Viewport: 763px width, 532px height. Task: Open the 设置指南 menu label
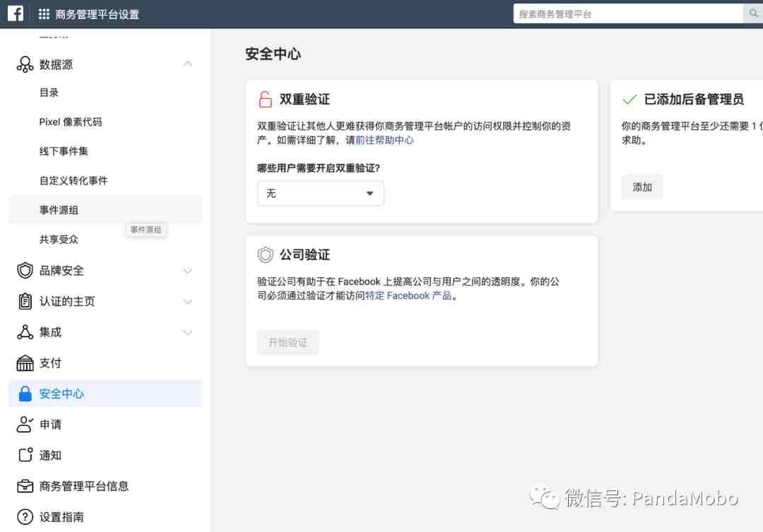[x=61, y=517]
